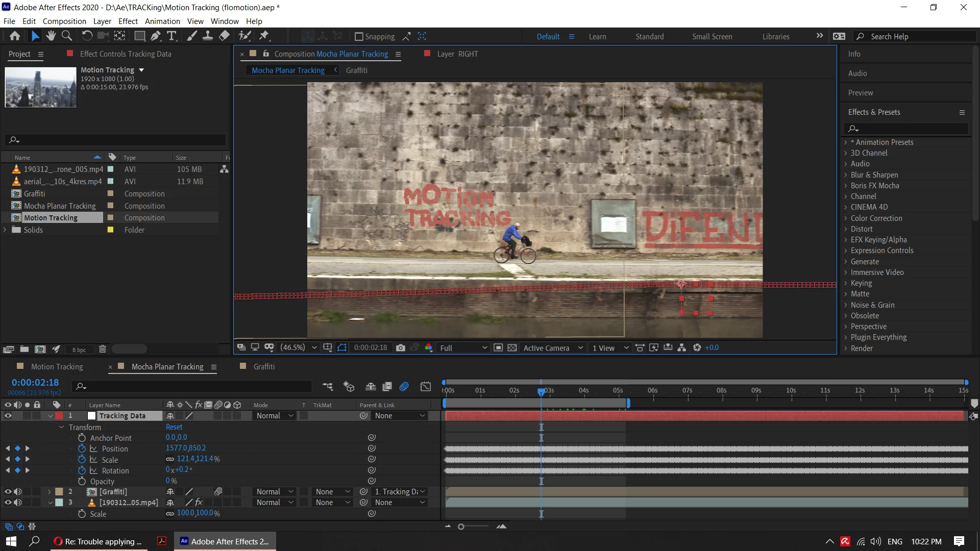
Task: Expand the Solids folder
Action: click(x=5, y=230)
